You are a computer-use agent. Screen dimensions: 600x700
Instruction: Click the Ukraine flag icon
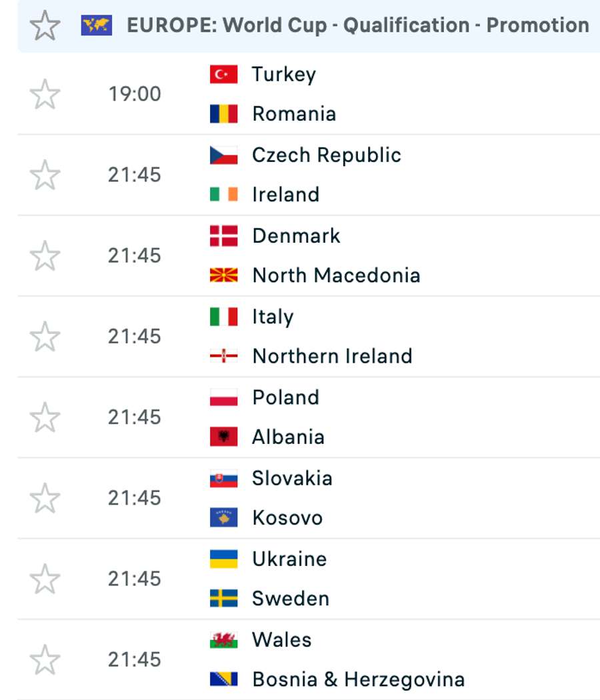click(x=223, y=559)
